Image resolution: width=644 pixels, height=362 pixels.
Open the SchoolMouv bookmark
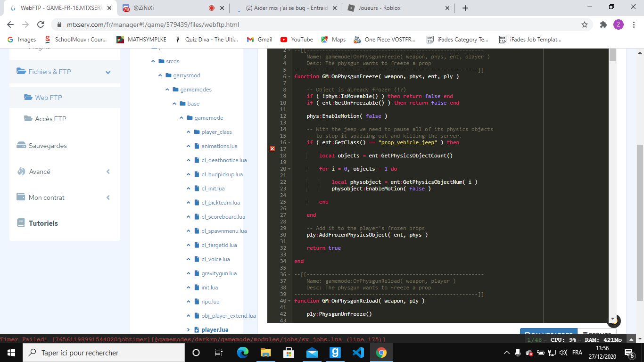click(76, 40)
